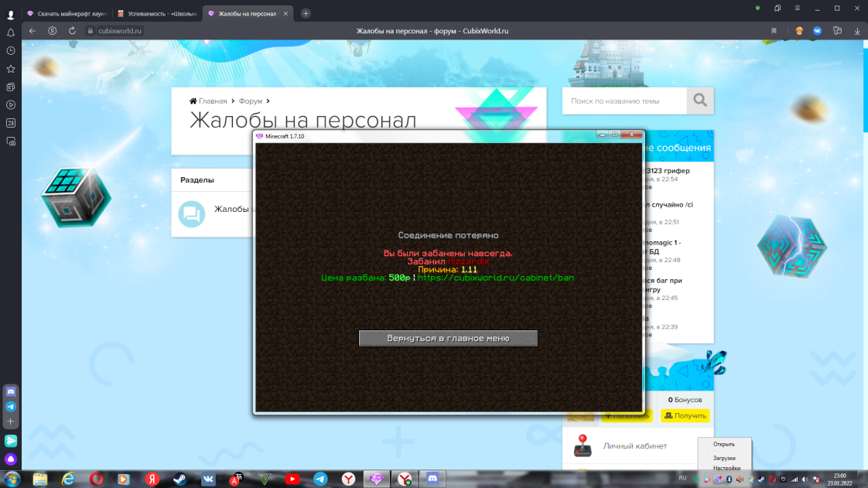Select 'Открыть' in the context menu
This screenshot has height=488, width=868.
click(724, 444)
